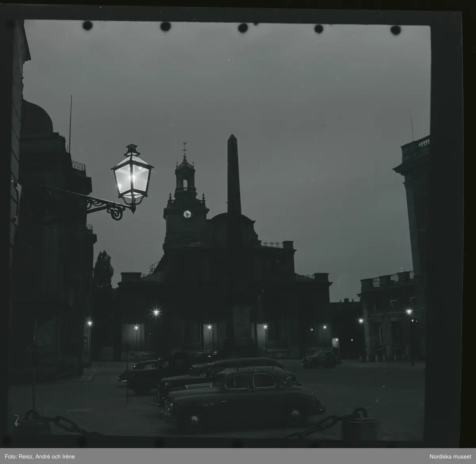Screen dimensions: 476x464
Task: Click the open belfry of church tower
Action: pyautogui.click(x=185, y=181)
